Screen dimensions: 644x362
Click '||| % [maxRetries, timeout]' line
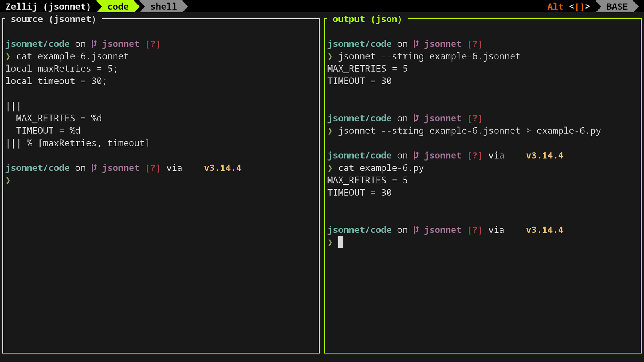tap(78, 143)
